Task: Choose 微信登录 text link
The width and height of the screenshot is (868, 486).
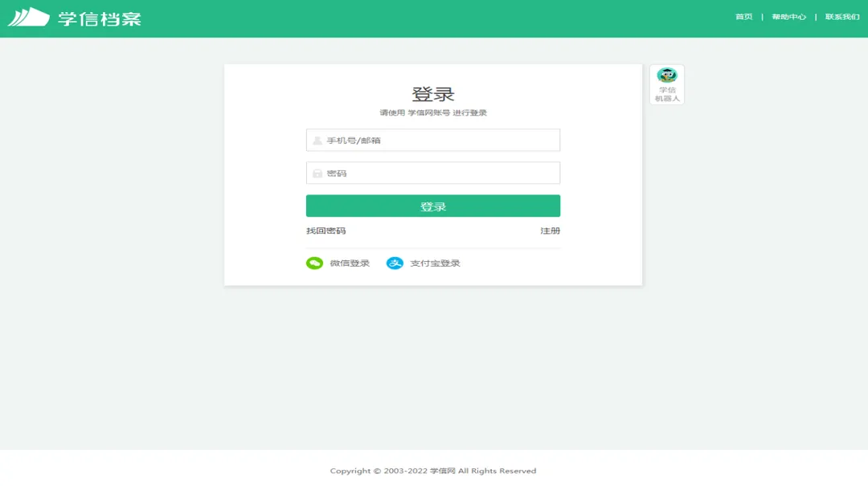Action: pos(350,263)
